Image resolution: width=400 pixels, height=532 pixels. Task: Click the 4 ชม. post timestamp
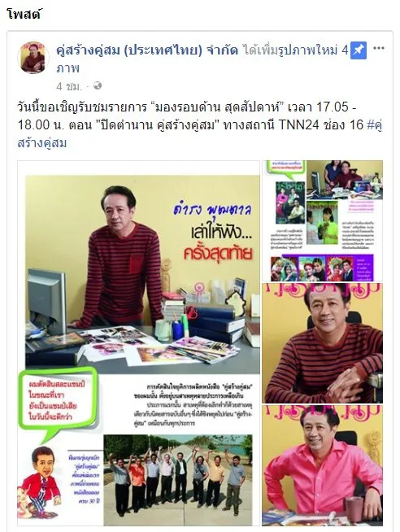click(x=69, y=86)
